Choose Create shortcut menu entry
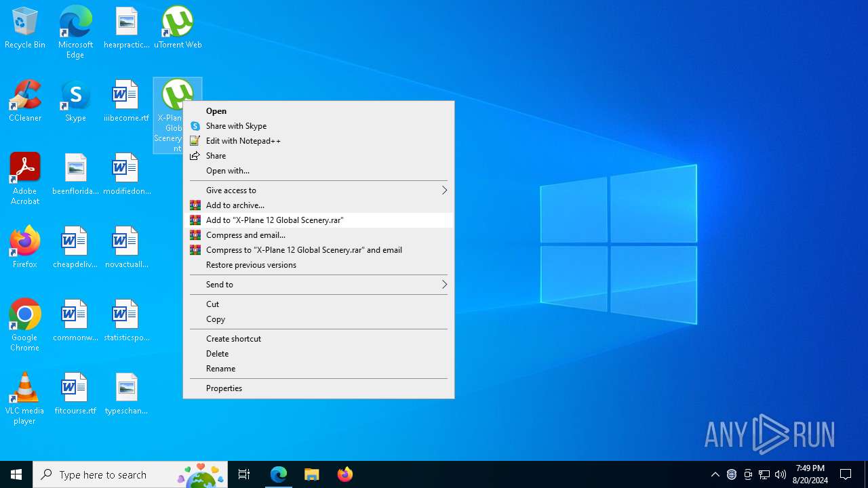The image size is (868, 488). (319, 339)
